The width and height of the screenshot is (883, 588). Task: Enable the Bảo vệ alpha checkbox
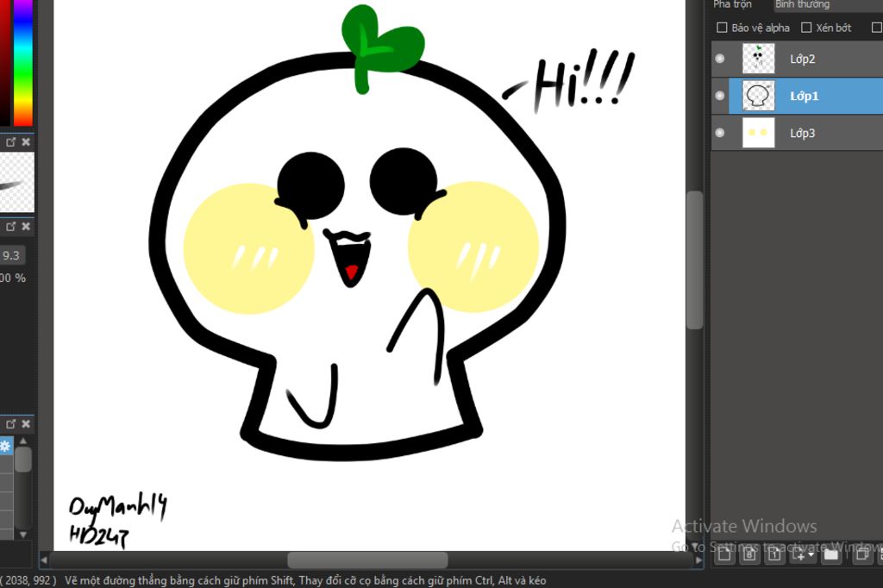coord(722,28)
